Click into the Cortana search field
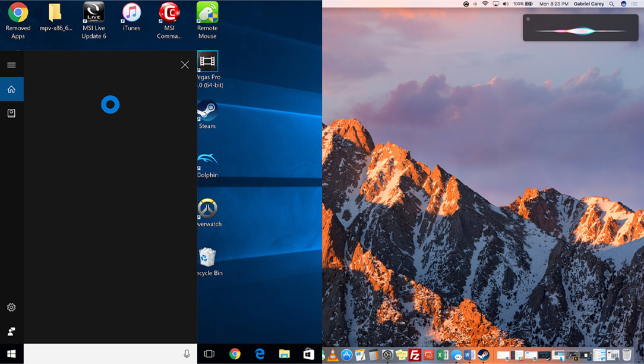The width and height of the screenshot is (644, 364). tap(101, 354)
